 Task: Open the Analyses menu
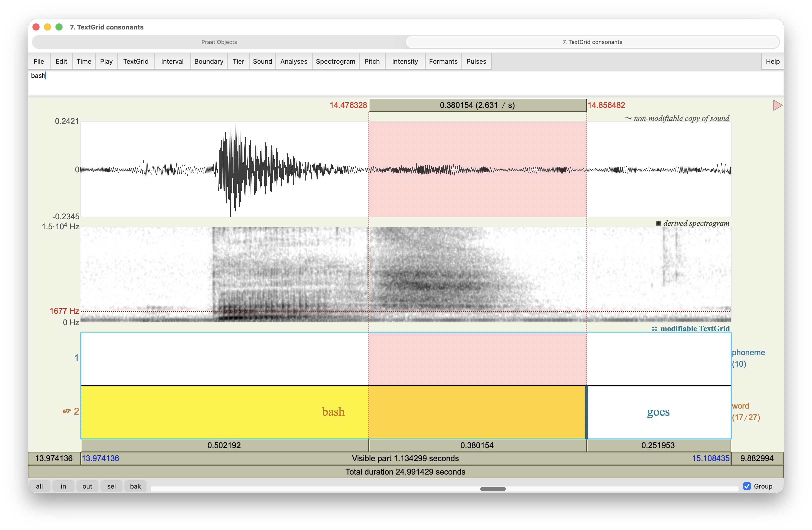[294, 61]
